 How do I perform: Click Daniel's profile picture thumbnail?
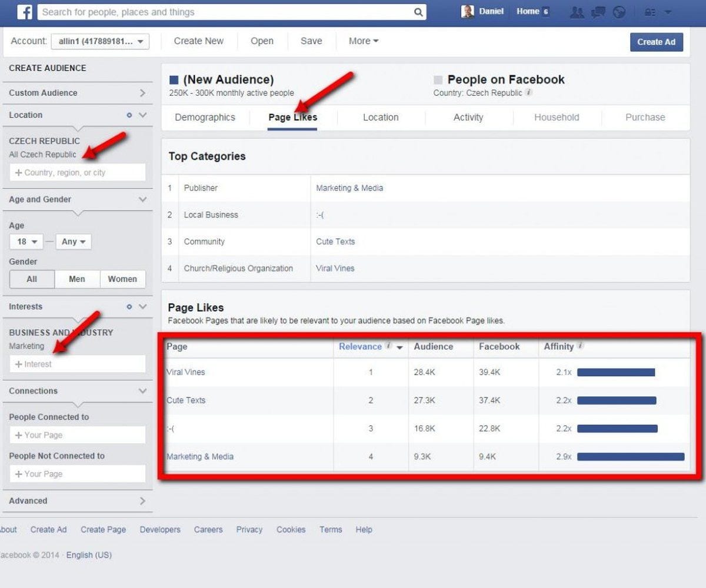[468, 12]
